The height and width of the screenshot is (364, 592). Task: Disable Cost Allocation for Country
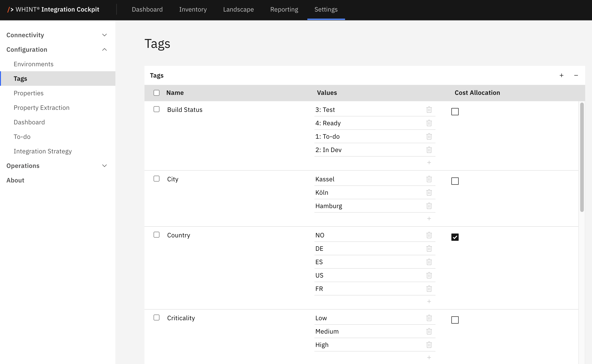[455, 237]
